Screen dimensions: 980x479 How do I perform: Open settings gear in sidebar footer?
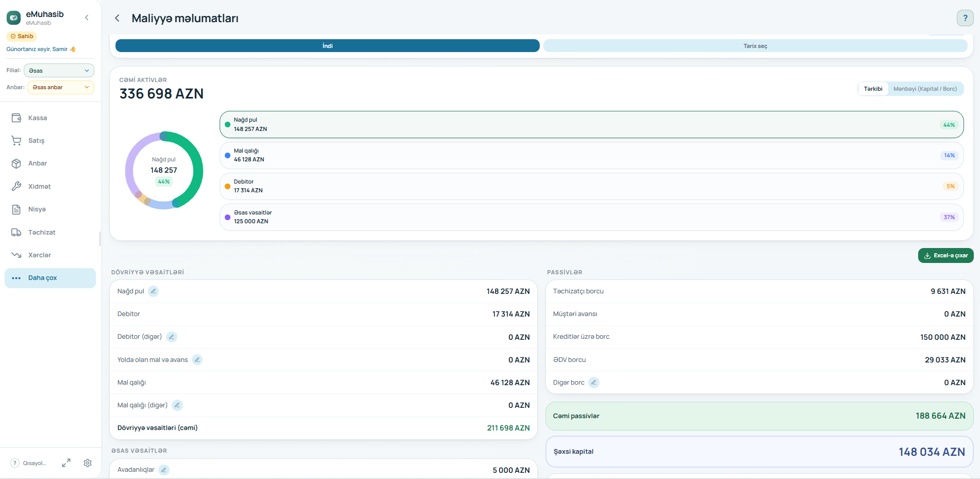(x=88, y=463)
